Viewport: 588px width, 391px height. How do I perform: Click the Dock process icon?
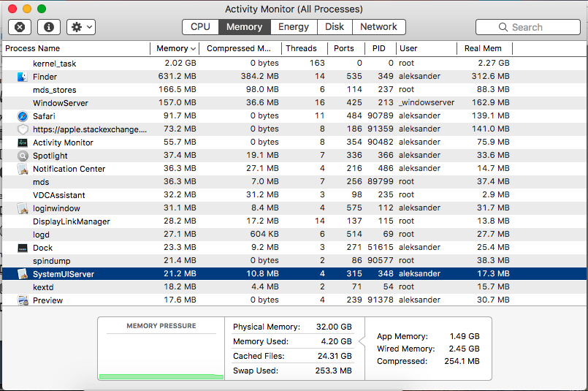(23, 248)
